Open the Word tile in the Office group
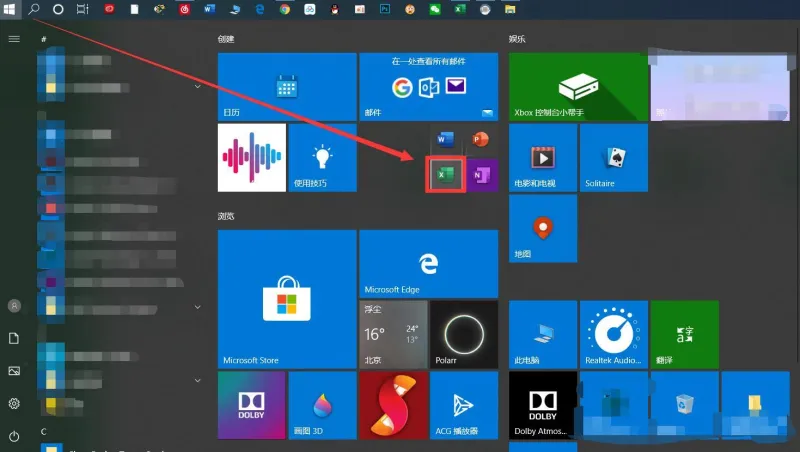 (445, 140)
